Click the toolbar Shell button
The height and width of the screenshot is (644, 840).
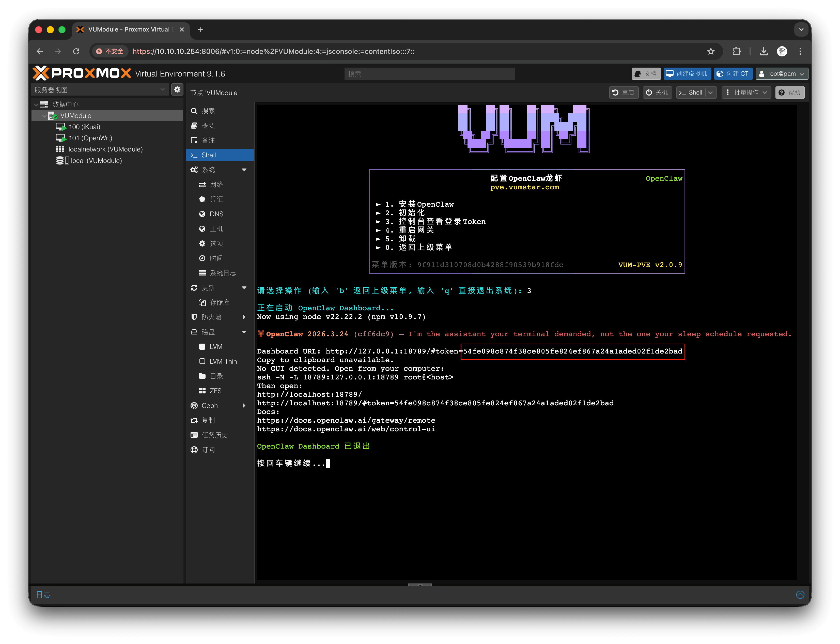pyautogui.click(x=691, y=93)
